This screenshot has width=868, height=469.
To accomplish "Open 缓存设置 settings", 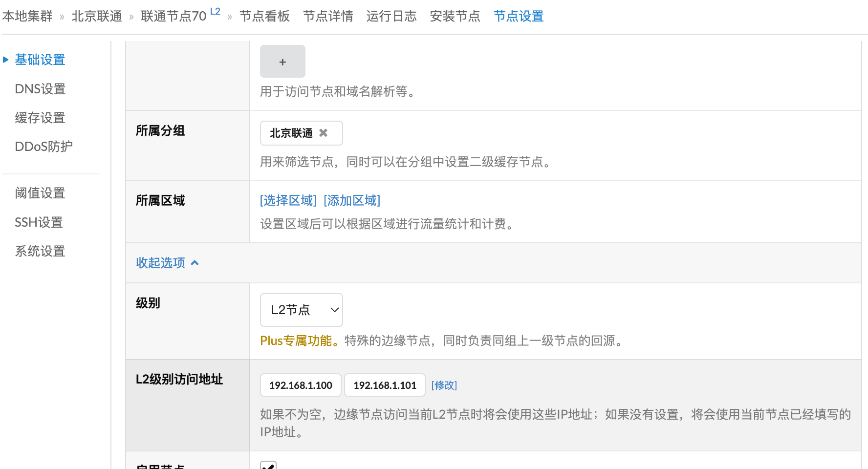I will [x=40, y=118].
